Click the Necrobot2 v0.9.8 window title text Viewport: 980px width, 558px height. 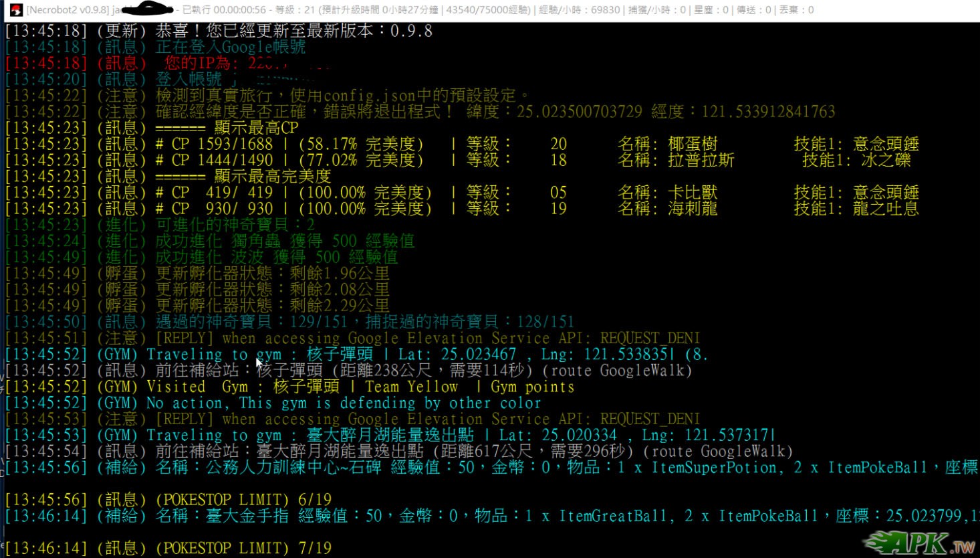(x=66, y=10)
